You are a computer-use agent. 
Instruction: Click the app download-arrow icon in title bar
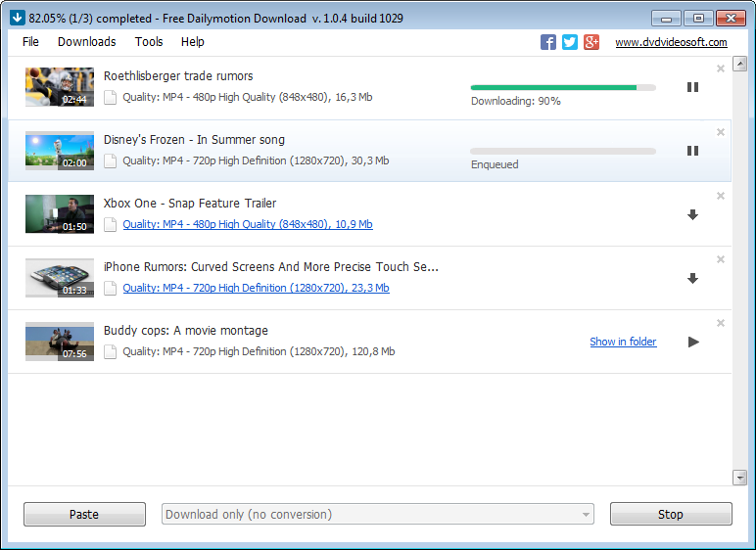[x=18, y=19]
